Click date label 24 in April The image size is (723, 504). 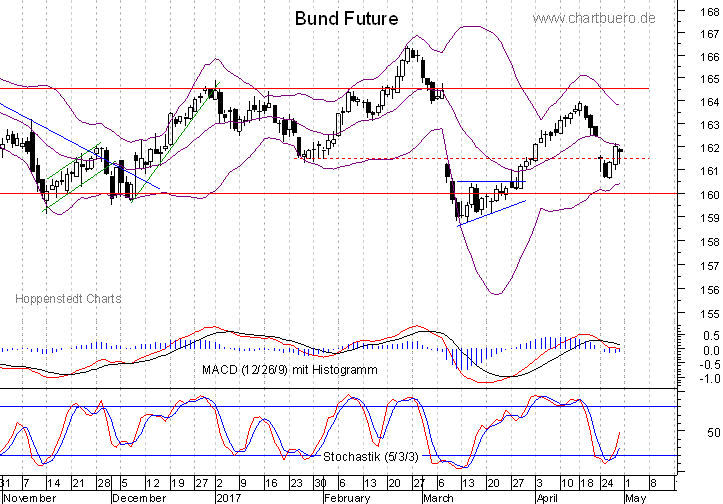pos(607,483)
